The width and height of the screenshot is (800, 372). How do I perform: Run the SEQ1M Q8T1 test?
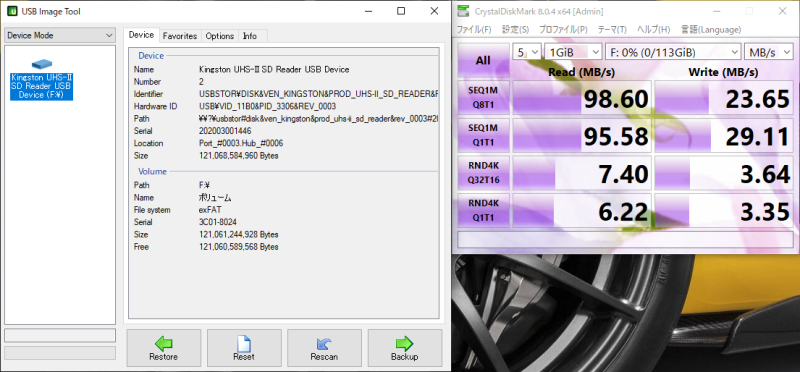(483, 98)
